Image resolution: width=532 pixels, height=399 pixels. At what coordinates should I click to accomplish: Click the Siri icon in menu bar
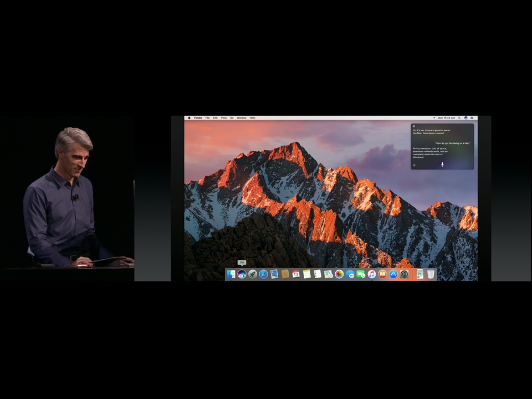[x=466, y=118]
